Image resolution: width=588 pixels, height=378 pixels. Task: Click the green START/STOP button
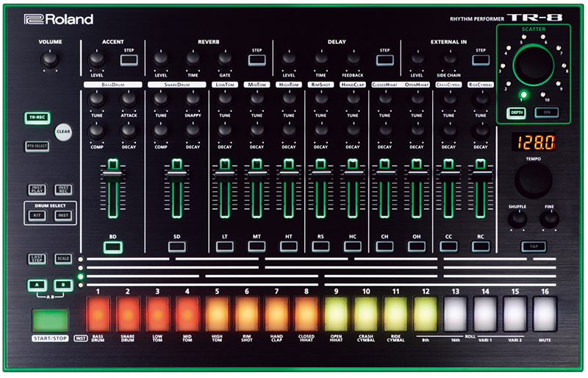50,320
